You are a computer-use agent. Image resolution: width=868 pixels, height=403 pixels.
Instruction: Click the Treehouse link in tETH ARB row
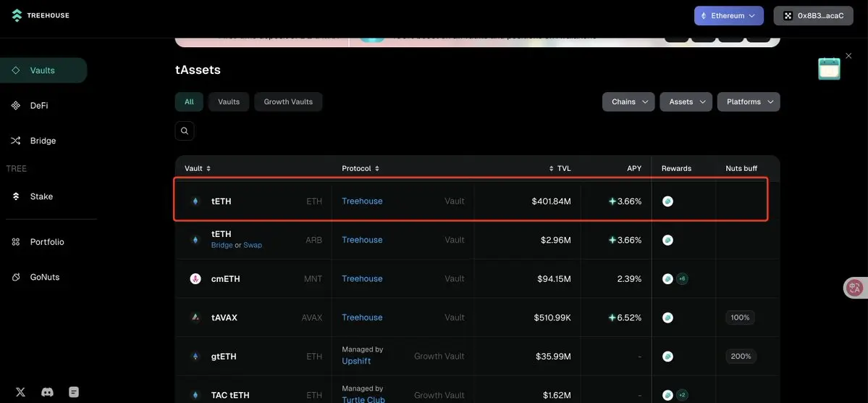(x=362, y=240)
